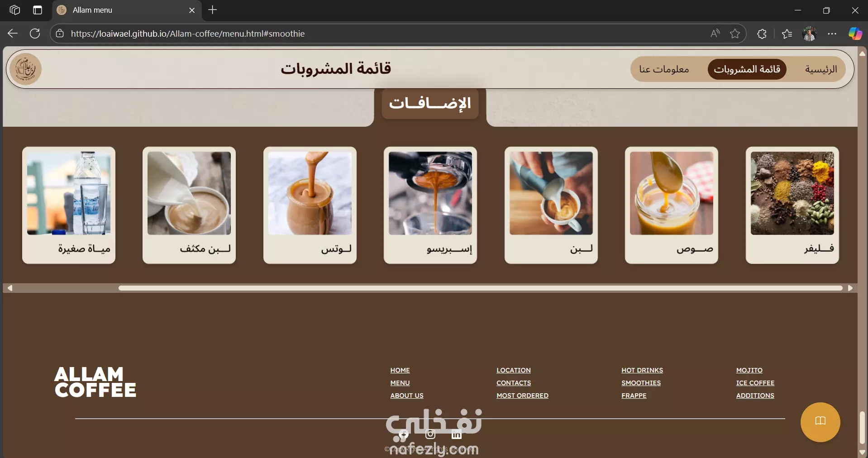Go to ICE COFFEE footer link

tap(755, 383)
